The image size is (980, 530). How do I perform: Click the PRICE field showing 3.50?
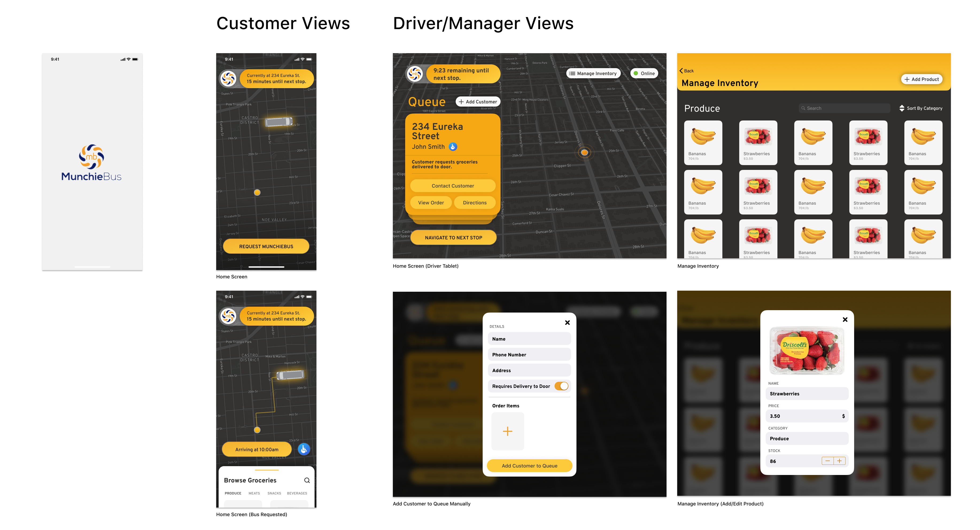click(807, 416)
